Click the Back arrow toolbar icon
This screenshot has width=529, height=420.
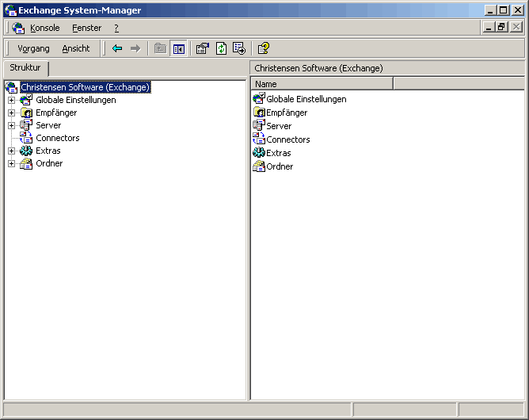pos(117,48)
